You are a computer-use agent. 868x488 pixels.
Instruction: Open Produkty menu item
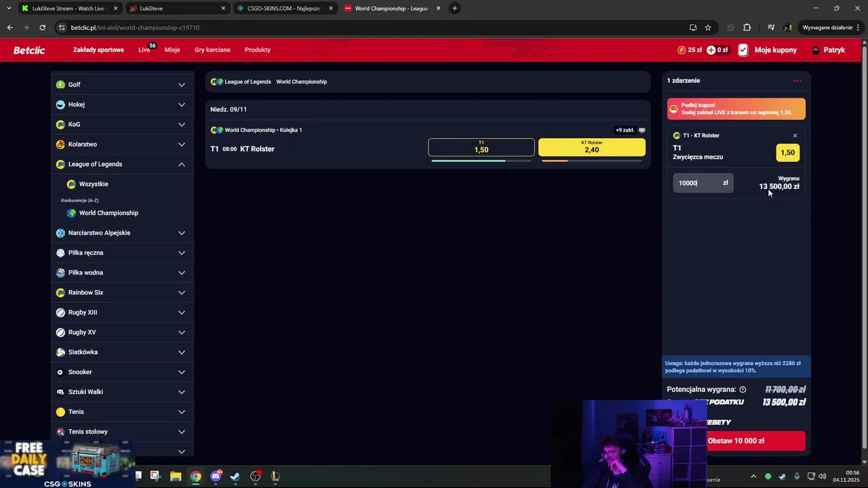pos(258,50)
